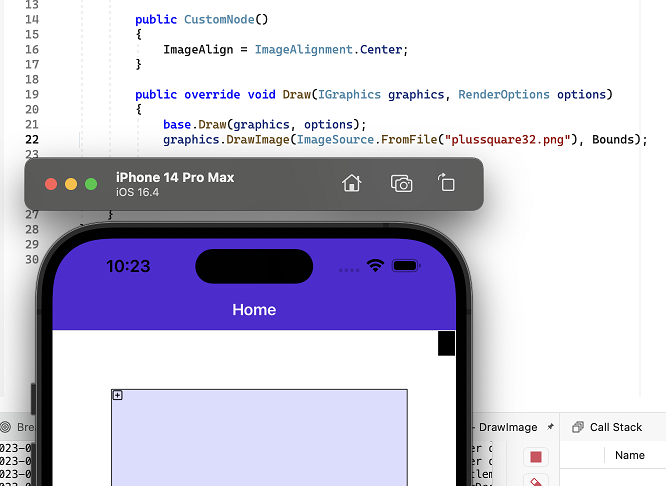Take a simulator screenshot with camera icon
666x486 pixels.
401,183
